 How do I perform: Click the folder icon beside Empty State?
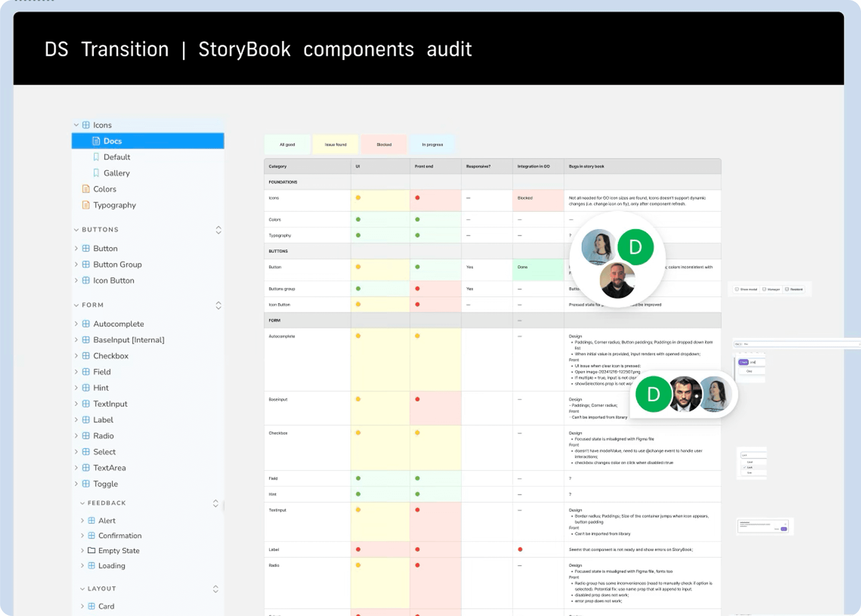coord(92,550)
